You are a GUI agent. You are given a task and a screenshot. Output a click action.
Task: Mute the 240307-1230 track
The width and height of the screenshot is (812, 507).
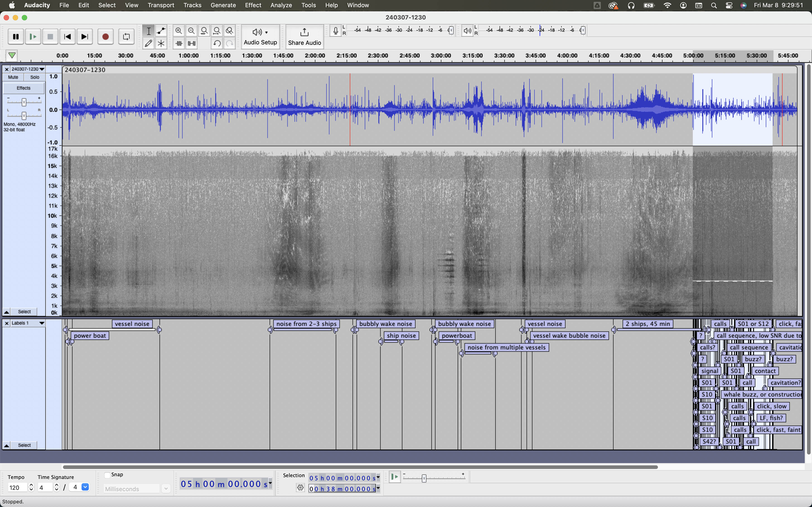point(13,77)
